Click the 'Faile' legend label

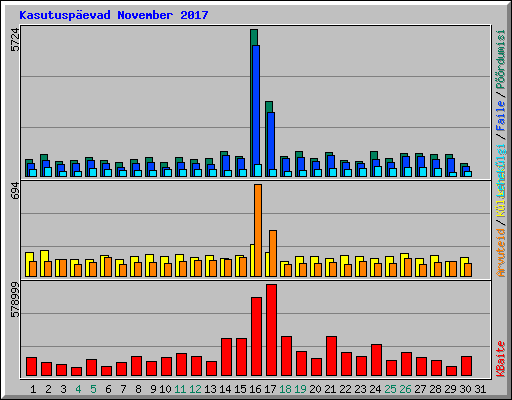point(501,116)
